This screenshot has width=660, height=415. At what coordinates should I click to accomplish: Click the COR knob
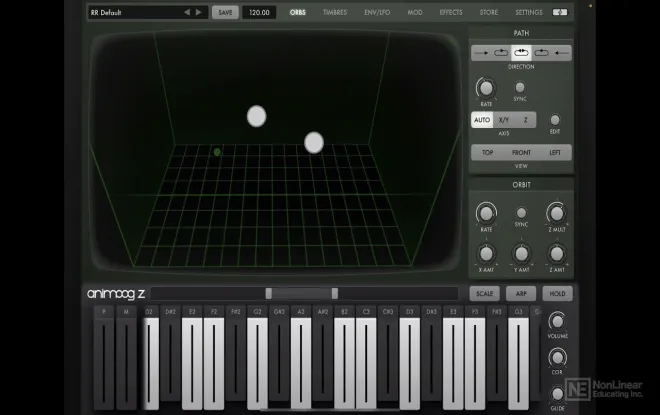tap(557, 358)
